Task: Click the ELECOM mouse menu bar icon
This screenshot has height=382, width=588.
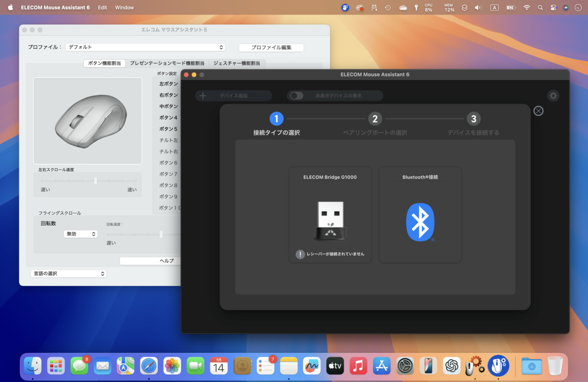Action: click(x=345, y=7)
